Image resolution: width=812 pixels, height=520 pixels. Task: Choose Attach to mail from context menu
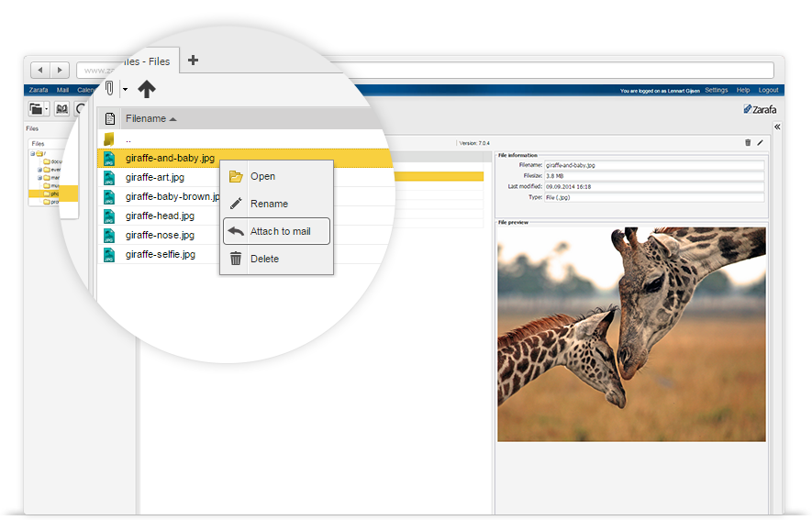click(276, 231)
